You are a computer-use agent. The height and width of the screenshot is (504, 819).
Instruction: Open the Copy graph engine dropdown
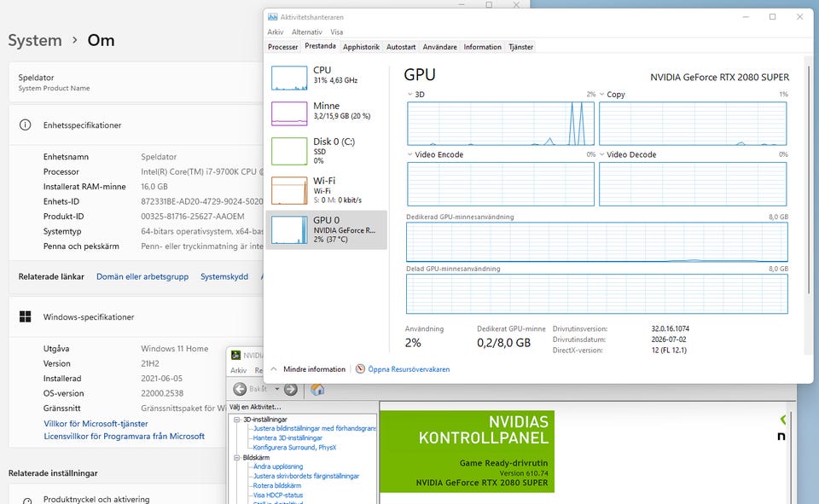tap(601, 95)
